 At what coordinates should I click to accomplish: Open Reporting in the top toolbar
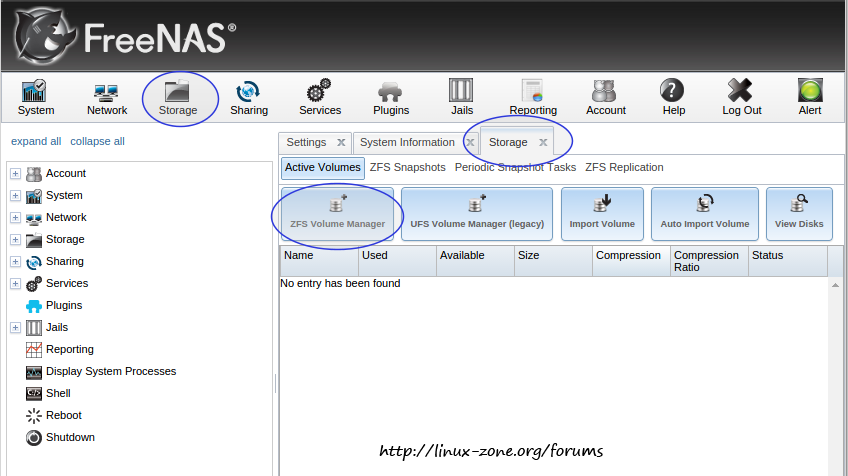(532, 98)
